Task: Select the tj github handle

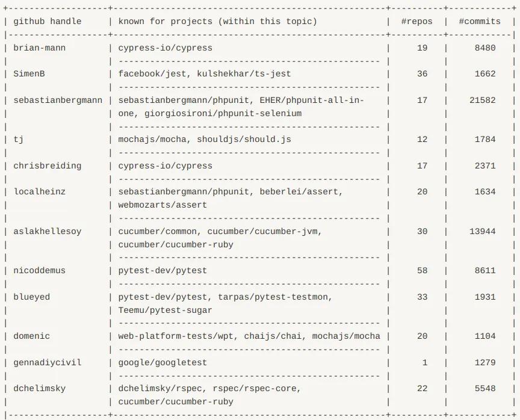Action: (19, 140)
